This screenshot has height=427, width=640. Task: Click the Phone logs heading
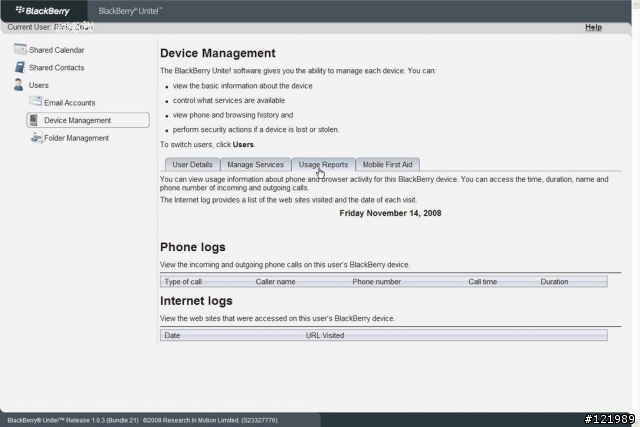click(x=193, y=247)
